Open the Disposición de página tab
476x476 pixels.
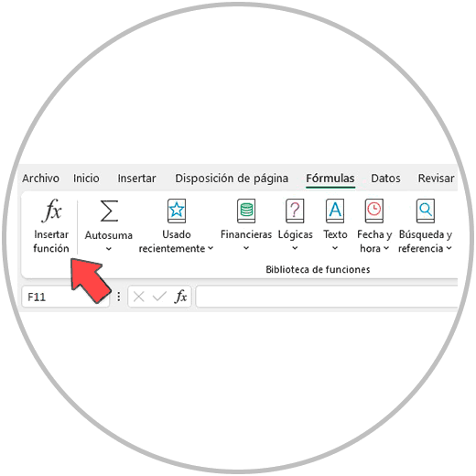point(232,178)
